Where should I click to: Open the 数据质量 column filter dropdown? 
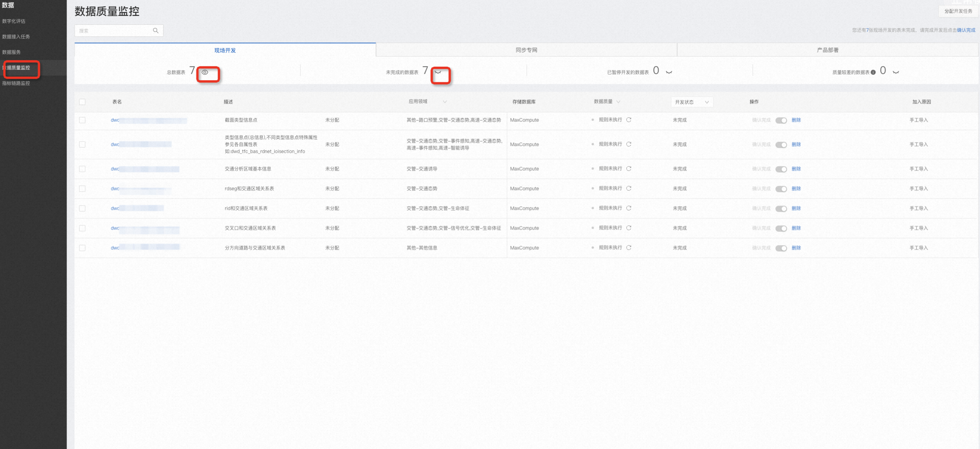618,102
